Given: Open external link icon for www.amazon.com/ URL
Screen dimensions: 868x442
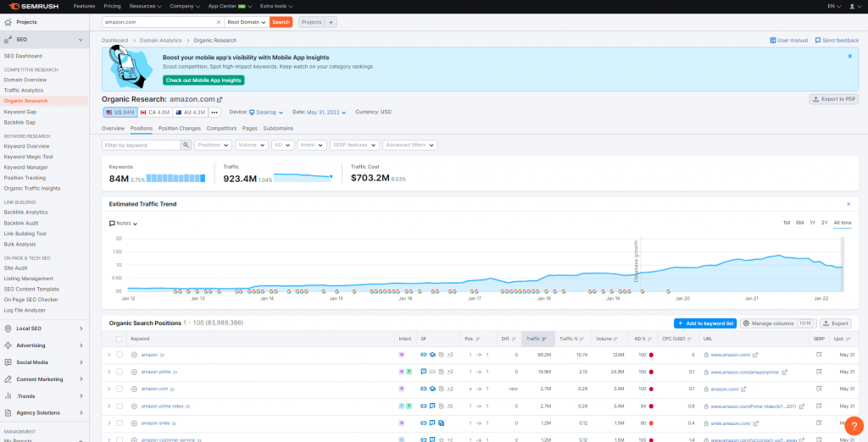Looking at the screenshot, I should tap(755, 355).
